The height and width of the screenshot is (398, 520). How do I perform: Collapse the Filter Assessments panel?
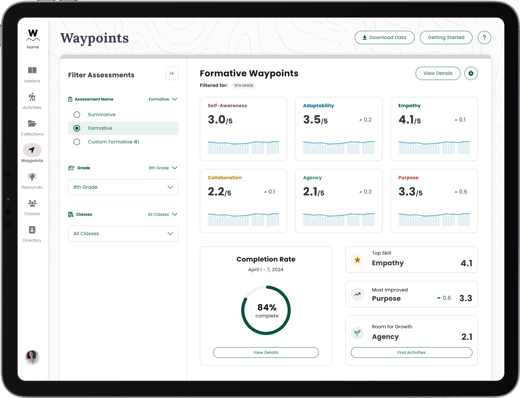172,73
